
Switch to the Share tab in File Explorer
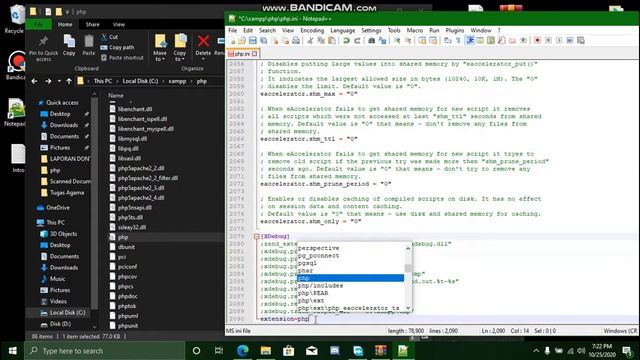click(x=93, y=24)
